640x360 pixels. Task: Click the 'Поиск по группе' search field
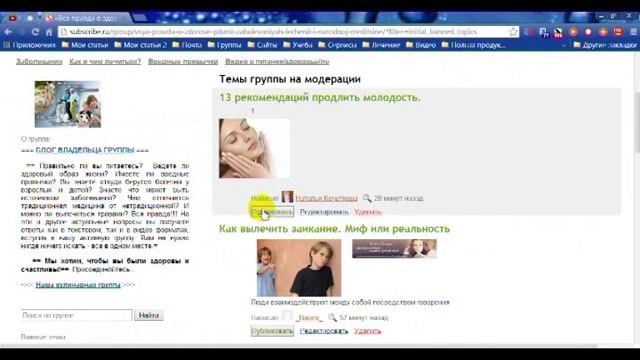[76, 315]
